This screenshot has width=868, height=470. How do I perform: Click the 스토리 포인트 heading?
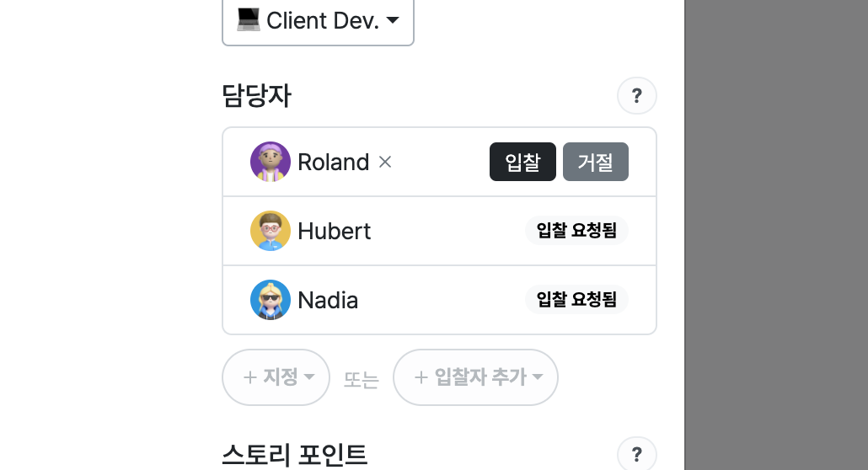point(294,455)
